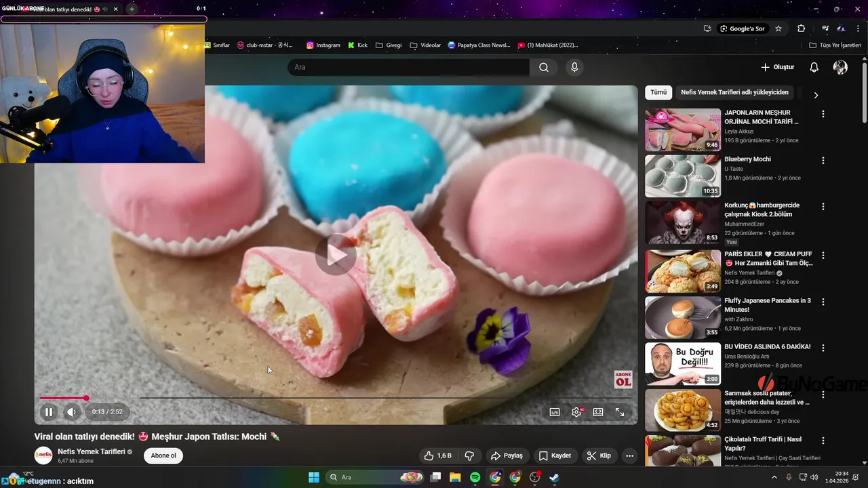This screenshot has height=488, width=868.
Task: Open YouTube account avatar menu
Action: pos(840,67)
